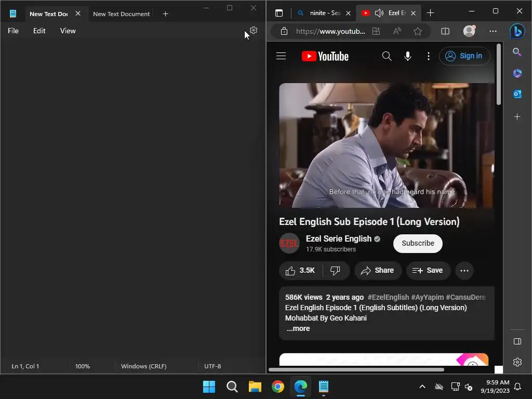Open Notepad settings gear icon

(x=254, y=31)
